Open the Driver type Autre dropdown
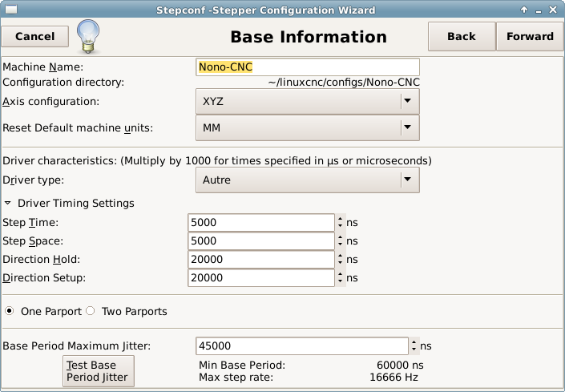Screen dimensions: 565x392 click(x=308, y=180)
